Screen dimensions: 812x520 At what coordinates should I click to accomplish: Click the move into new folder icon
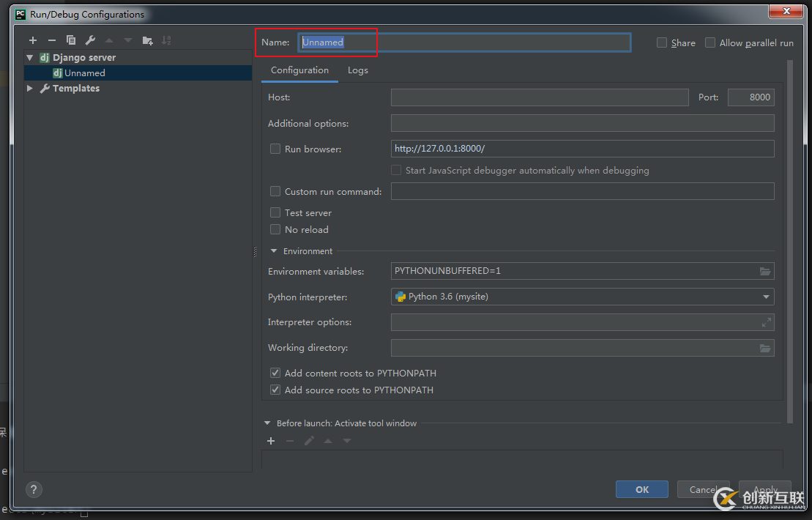(x=148, y=40)
